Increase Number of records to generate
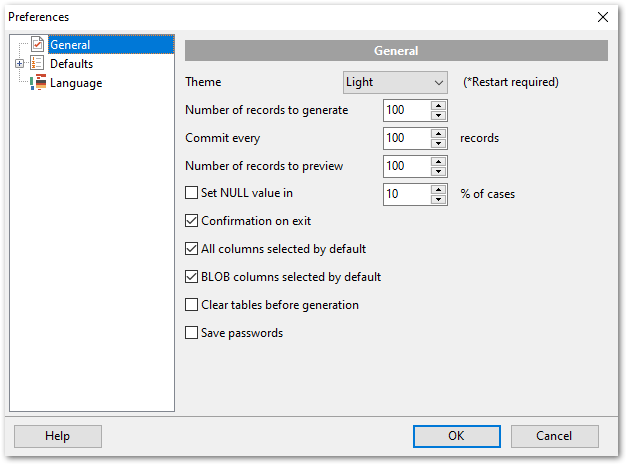 pyautogui.click(x=439, y=106)
